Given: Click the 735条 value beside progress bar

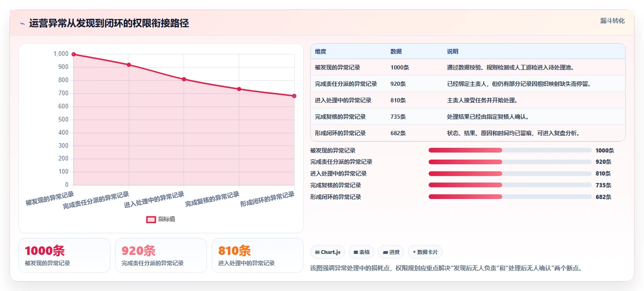Looking at the screenshot, I should pyautogui.click(x=603, y=185).
